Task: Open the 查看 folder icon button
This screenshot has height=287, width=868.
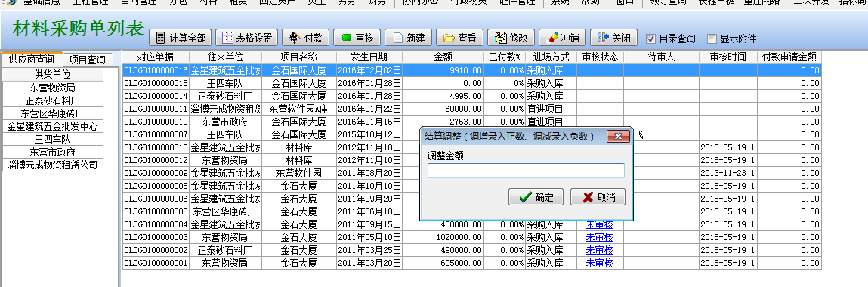Action: point(449,39)
